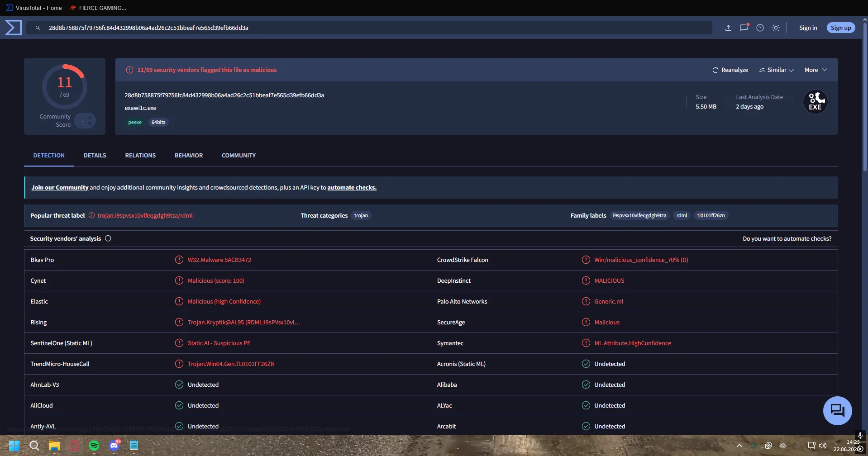The height and width of the screenshot is (456, 868).
Task: Click the malicious alert icon in Bkav Pro row
Action: point(179,260)
